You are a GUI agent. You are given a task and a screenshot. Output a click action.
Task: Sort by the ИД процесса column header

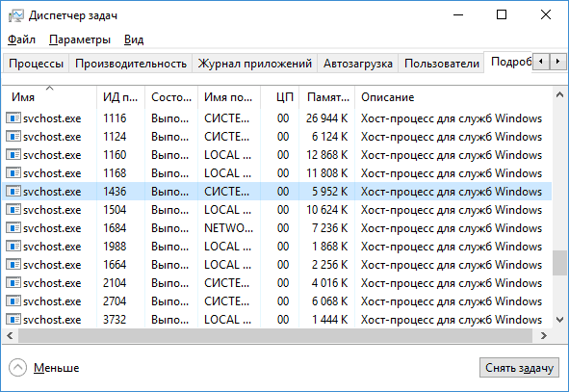[x=120, y=97]
